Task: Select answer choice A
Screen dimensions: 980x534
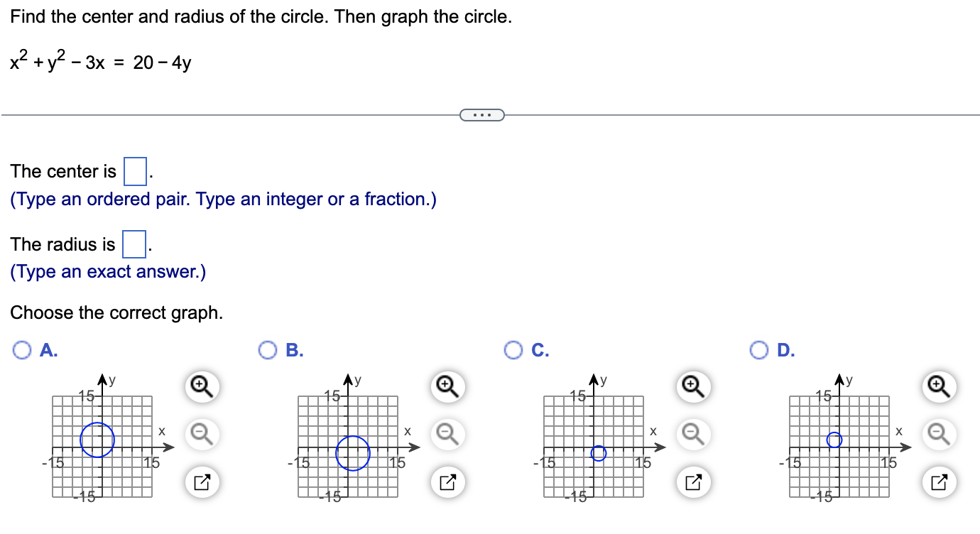Action: [x=23, y=349]
